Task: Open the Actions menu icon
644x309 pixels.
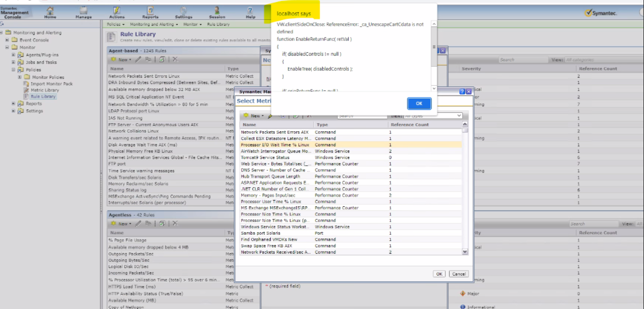Action: [117, 11]
